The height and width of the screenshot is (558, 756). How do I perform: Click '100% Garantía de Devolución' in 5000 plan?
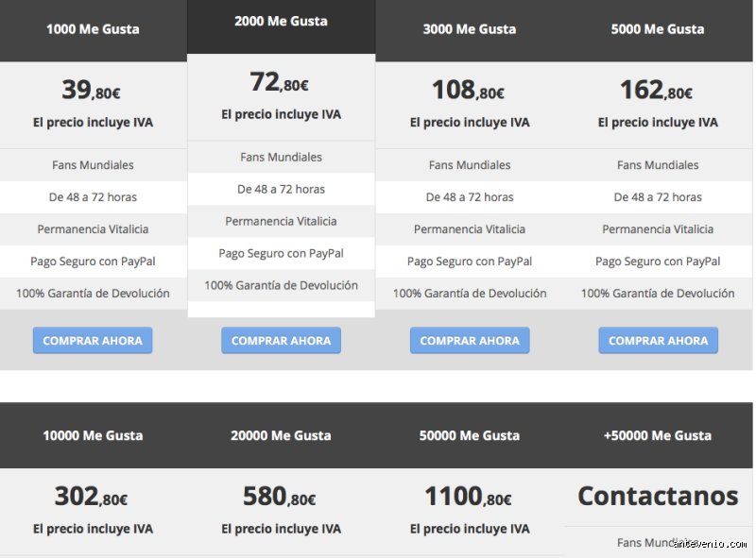coord(658,294)
